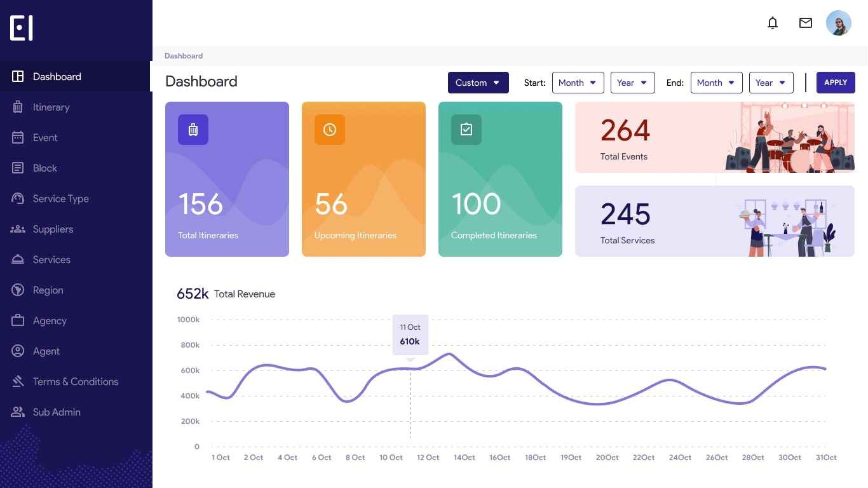The width and height of the screenshot is (868, 488).
Task: Click the 10 Oct axis label
Action: point(391,457)
